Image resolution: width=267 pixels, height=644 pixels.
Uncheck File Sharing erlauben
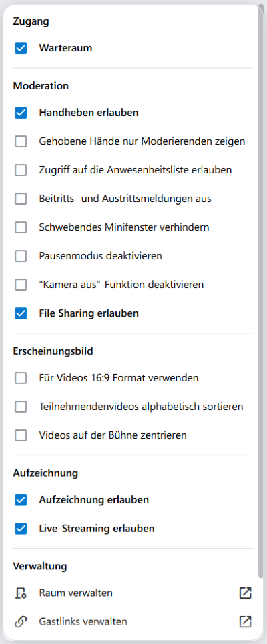(x=21, y=313)
